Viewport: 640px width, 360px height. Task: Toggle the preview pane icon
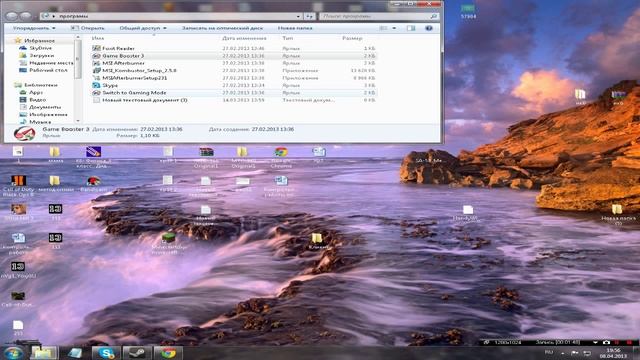(x=411, y=28)
